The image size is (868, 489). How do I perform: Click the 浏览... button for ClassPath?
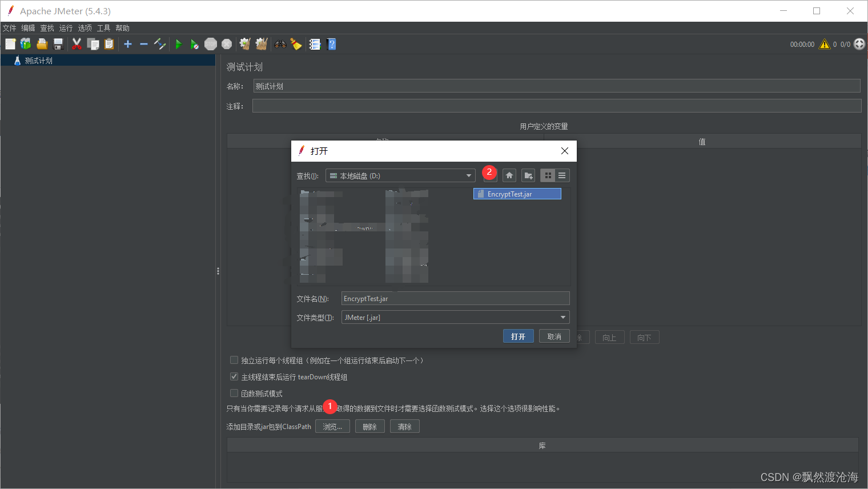point(332,427)
